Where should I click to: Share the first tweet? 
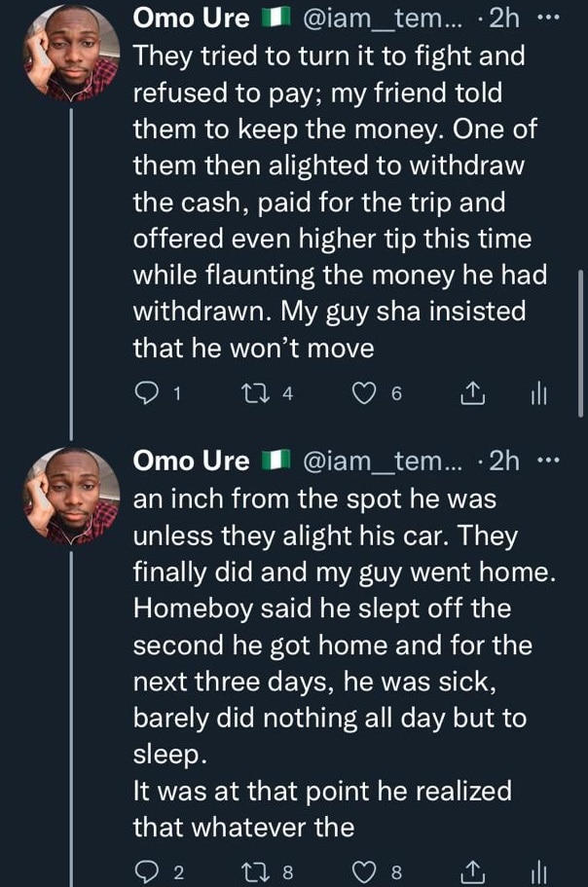(x=470, y=392)
